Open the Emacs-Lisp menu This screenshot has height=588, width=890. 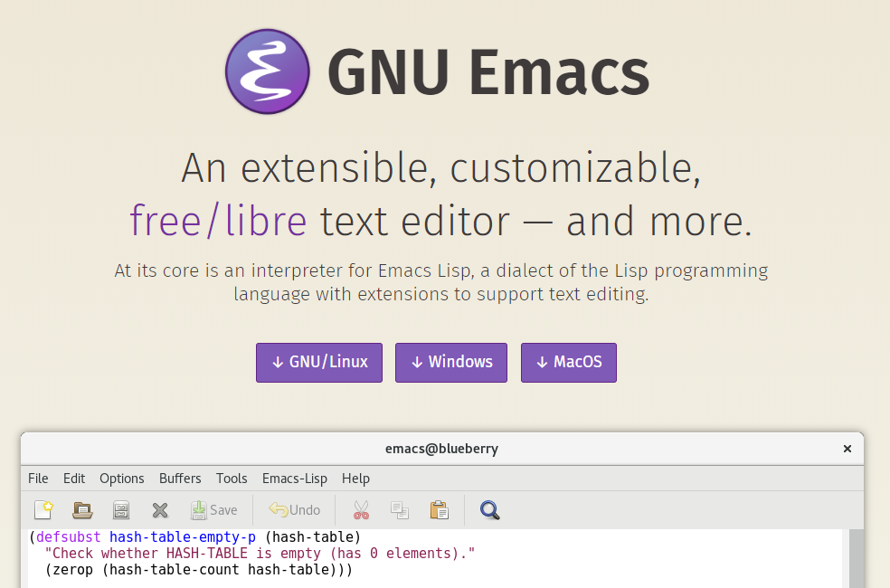tap(295, 479)
